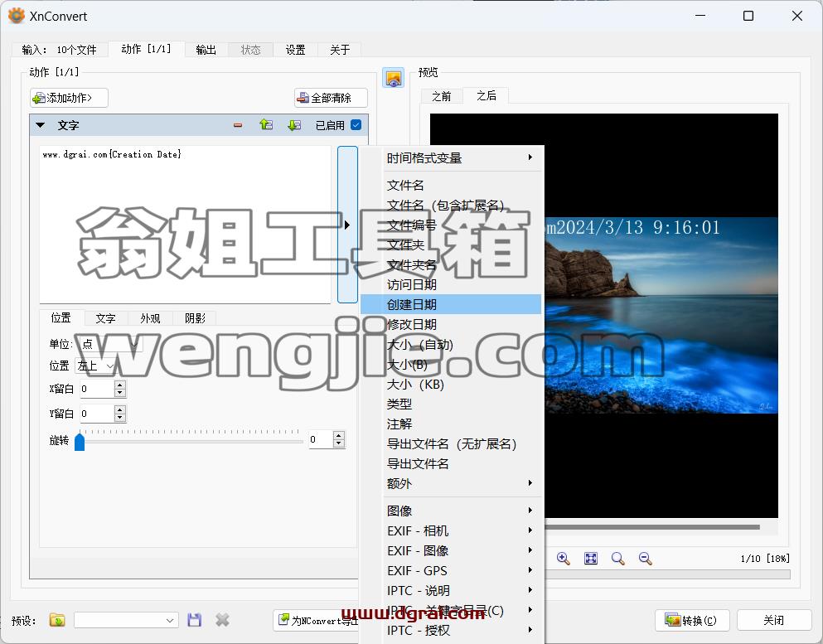Open the 位置 position dropdown

click(x=96, y=366)
